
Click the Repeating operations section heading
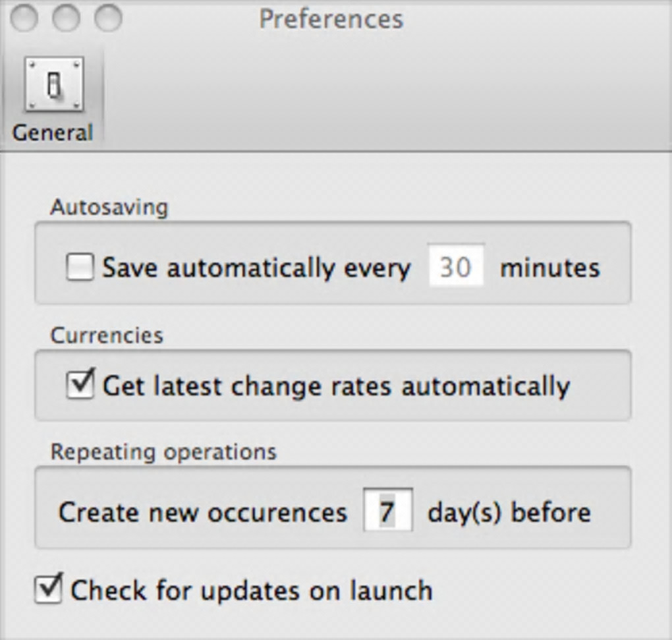pos(163,451)
